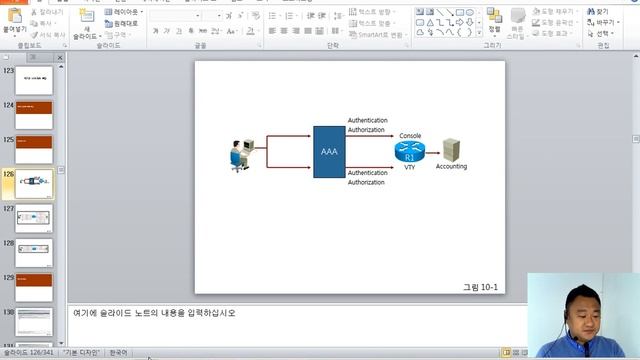
Task: Open the numbering list dropdown
Action: [x=296, y=16]
